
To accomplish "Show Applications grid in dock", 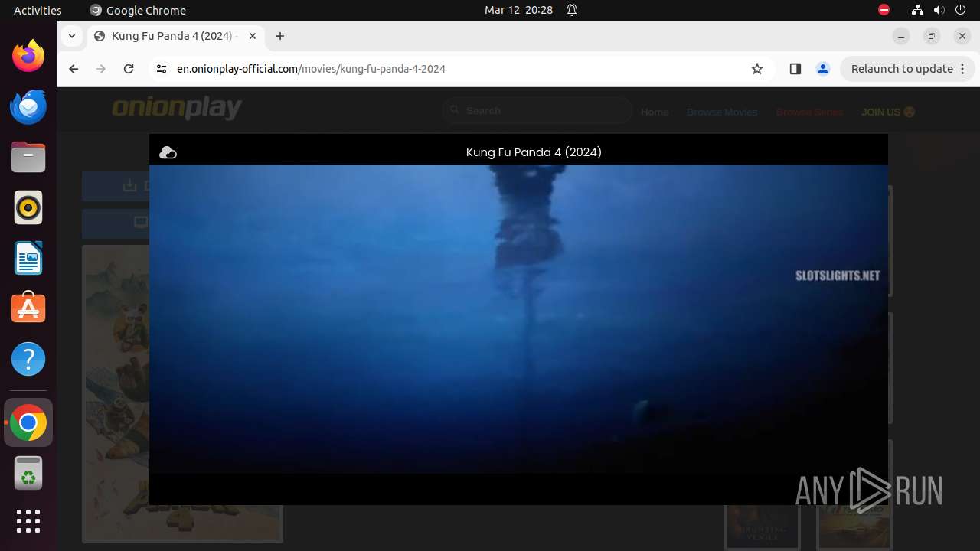I will tap(28, 521).
